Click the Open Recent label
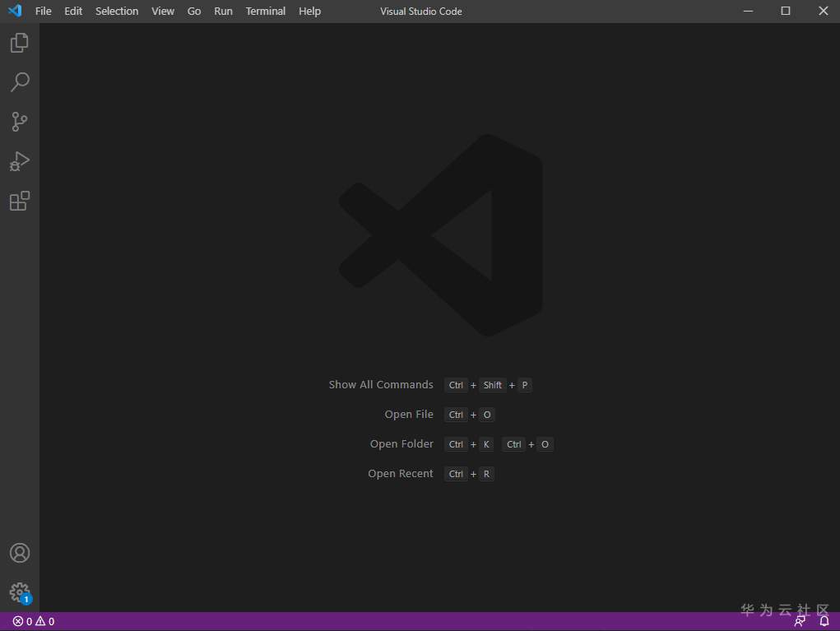840x631 pixels. click(x=401, y=474)
